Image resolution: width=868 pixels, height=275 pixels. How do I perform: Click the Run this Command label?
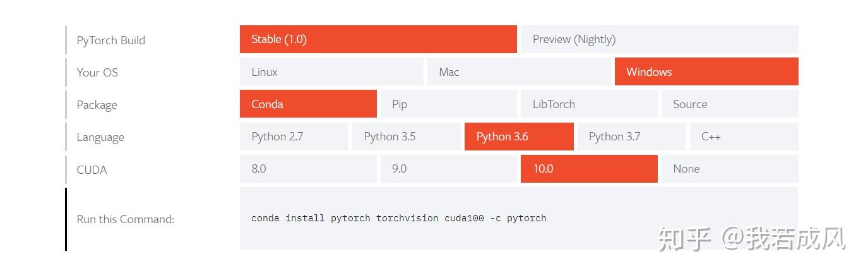click(125, 219)
